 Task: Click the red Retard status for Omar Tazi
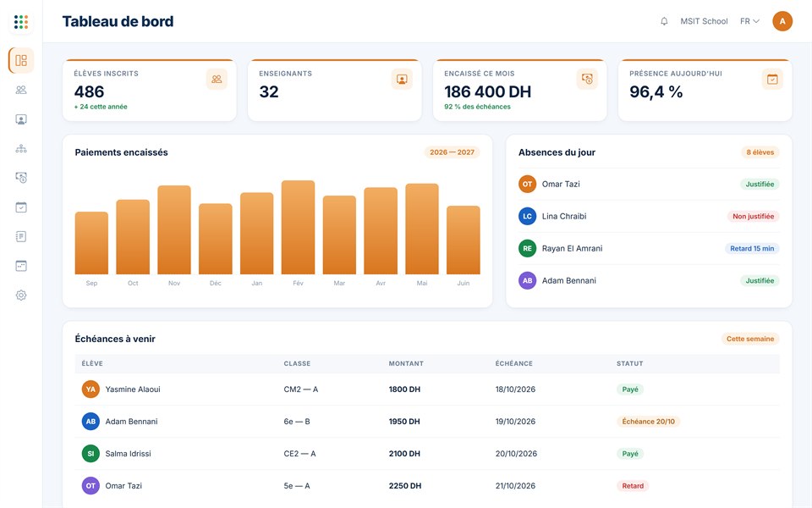pos(633,486)
